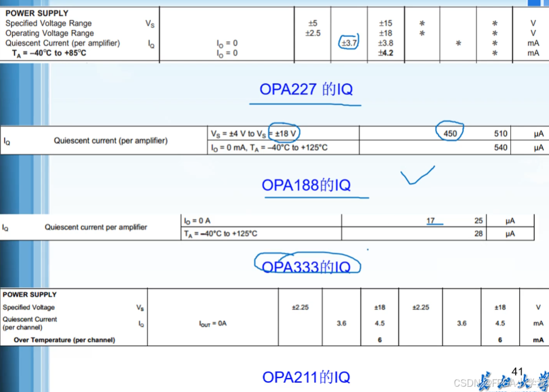Image resolution: width=549 pixels, height=392 pixels.
Task: Click the 'OPA227 的IQ' caption
Action: coord(306,89)
